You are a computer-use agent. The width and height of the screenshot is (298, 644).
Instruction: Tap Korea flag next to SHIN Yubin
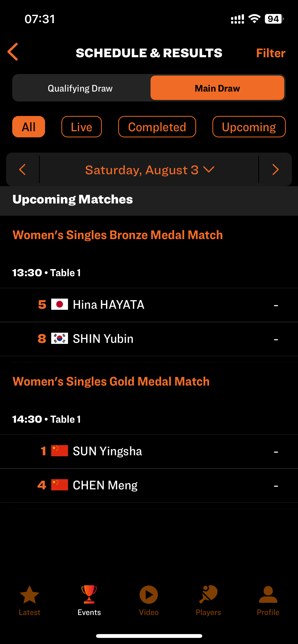pyautogui.click(x=60, y=338)
